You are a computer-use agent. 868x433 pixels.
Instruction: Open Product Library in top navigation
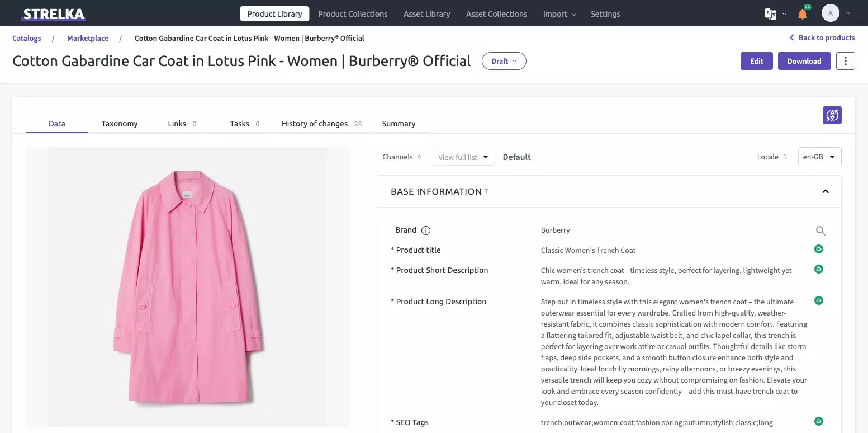274,14
